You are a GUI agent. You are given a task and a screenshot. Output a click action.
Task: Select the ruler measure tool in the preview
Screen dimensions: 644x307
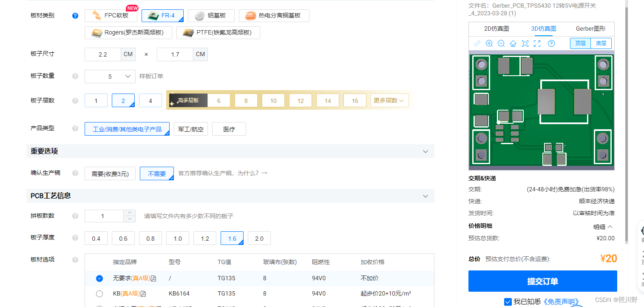point(477,43)
